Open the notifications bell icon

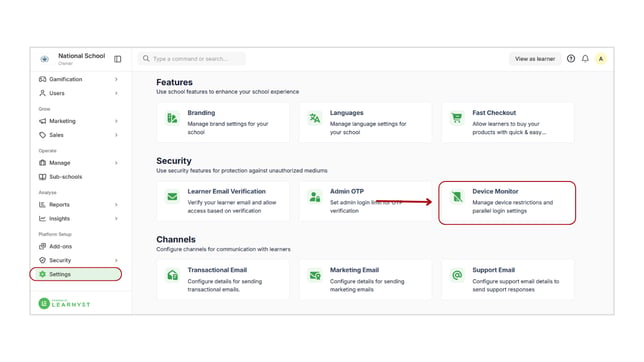tap(585, 59)
